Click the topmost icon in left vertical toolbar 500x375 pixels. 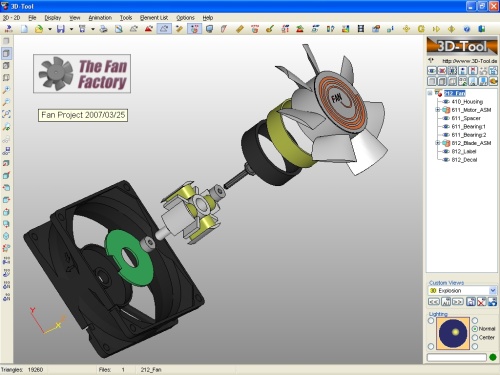[x=6, y=41]
